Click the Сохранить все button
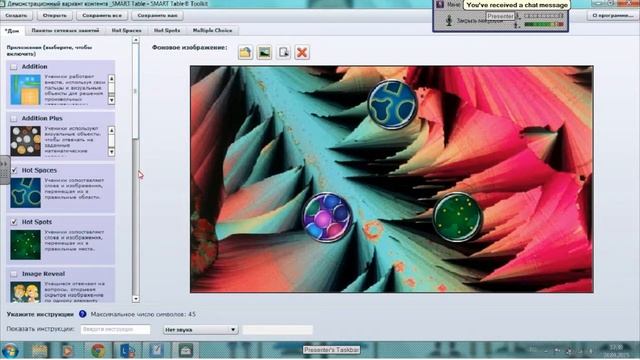The image size is (640, 360). coord(102,16)
